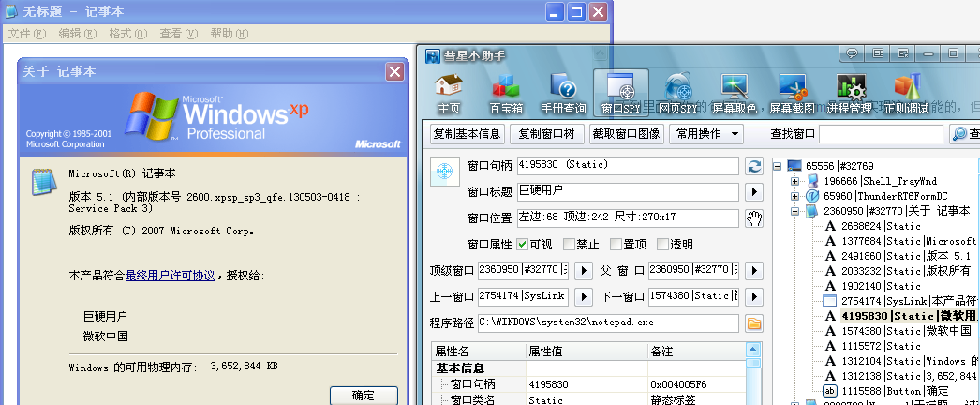Click property table scrollbar up arrow
This screenshot has height=405, width=980.
pos(754,351)
